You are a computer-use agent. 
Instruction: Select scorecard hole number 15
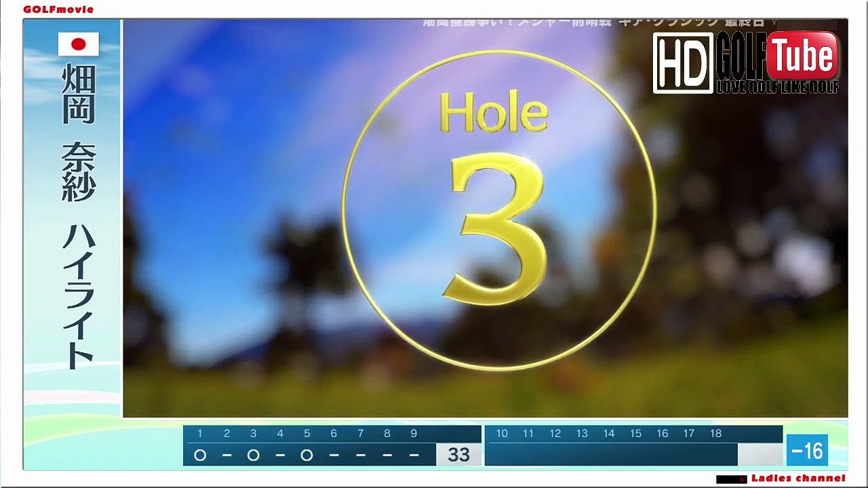[635, 434]
